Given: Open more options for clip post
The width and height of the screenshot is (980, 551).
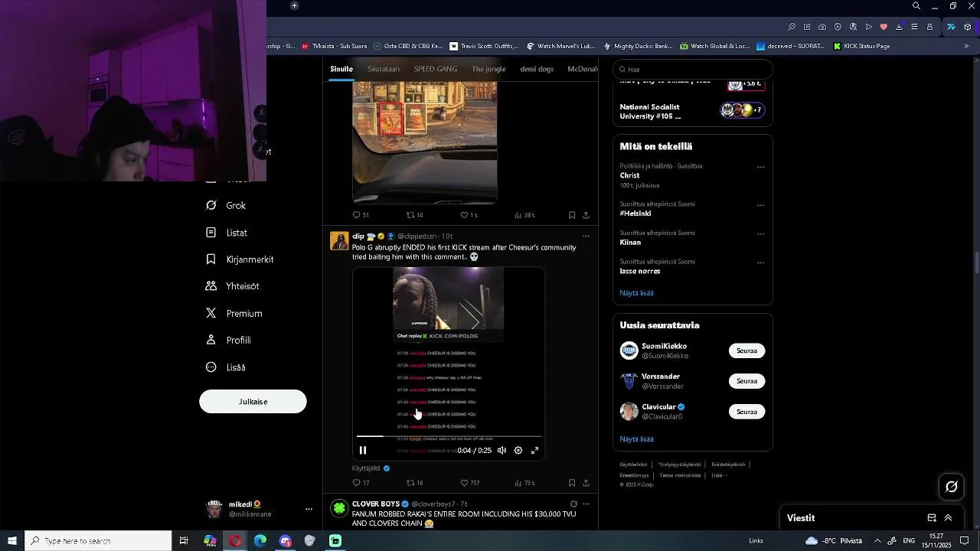Looking at the screenshot, I should click(x=586, y=236).
